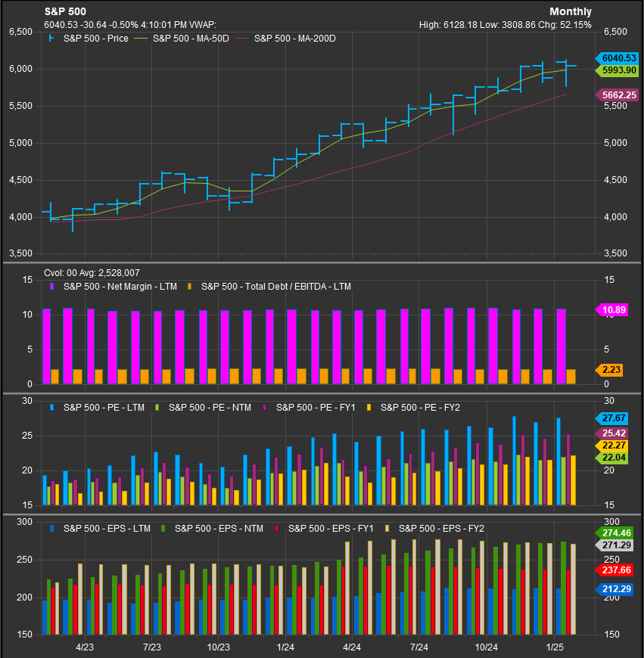Click the "S&P 500 - Net Margin - LTM" label
This screenshot has height=658, width=644.
point(120,287)
